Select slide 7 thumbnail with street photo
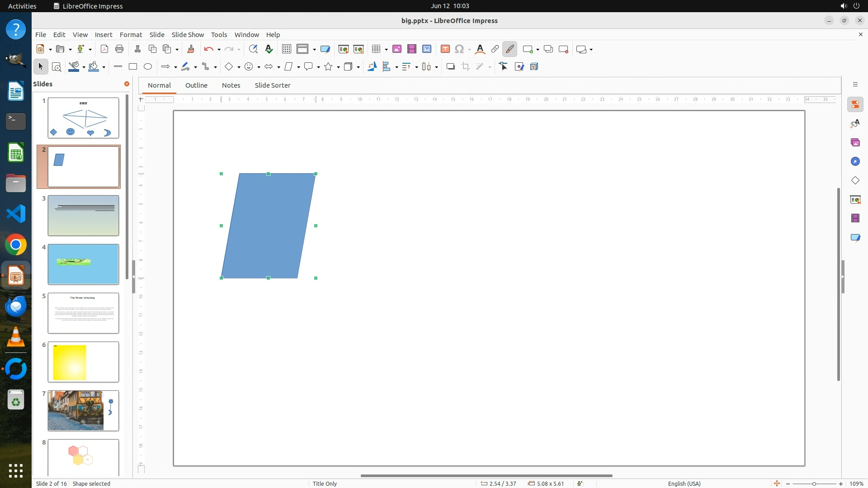Screen dimensions: 868x488 83,411
